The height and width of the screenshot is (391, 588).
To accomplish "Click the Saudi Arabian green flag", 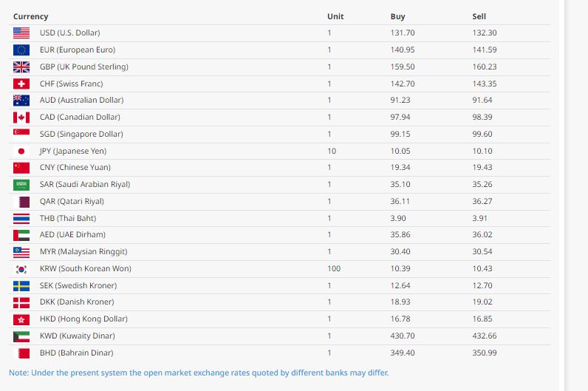I will (21, 185).
